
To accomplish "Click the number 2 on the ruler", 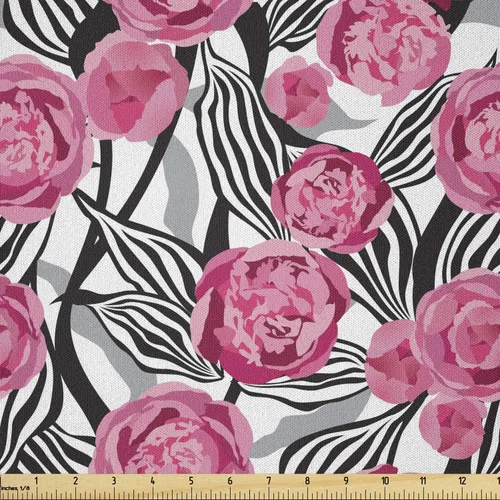I will [x=75, y=481].
